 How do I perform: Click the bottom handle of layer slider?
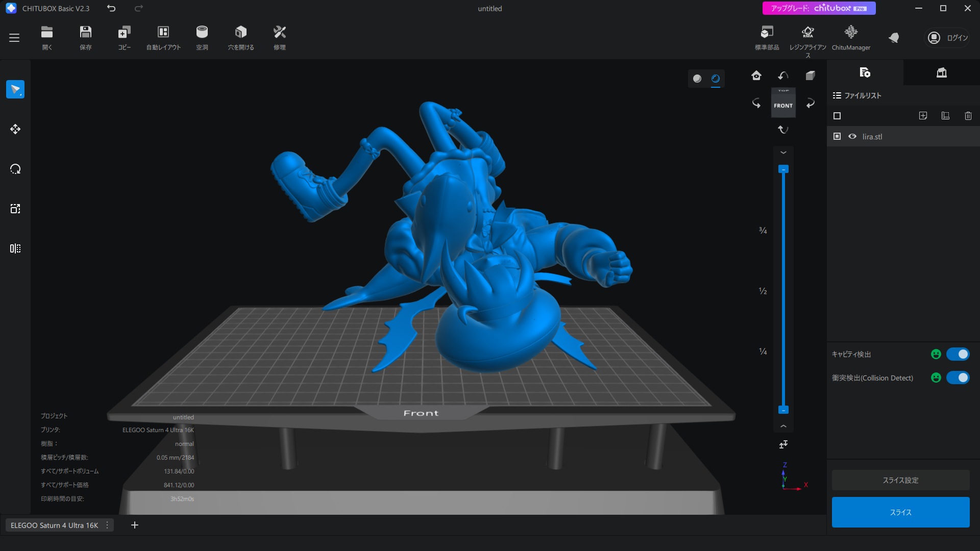pos(783,410)
